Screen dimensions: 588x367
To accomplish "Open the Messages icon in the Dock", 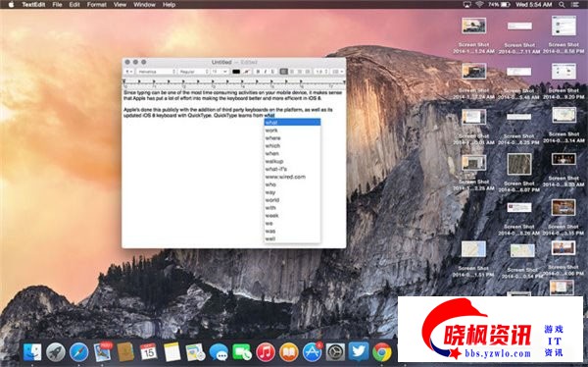I will 219,352.
